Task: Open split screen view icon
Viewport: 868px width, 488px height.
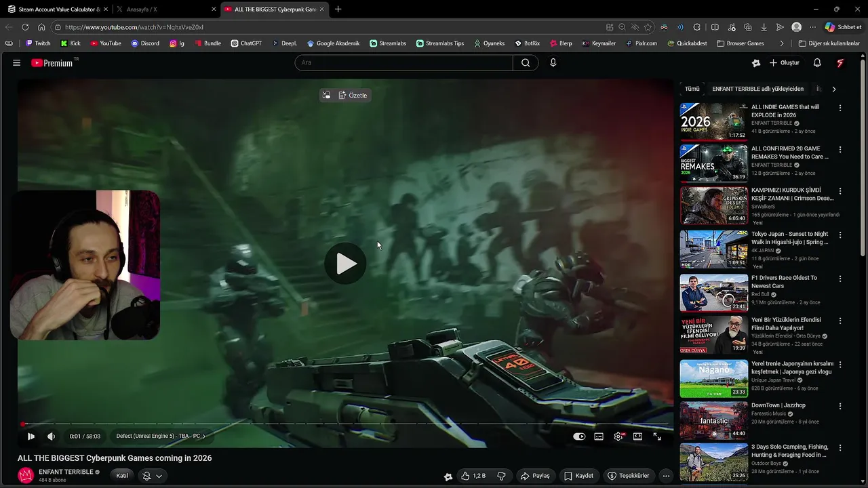Action: coord(715,27)
